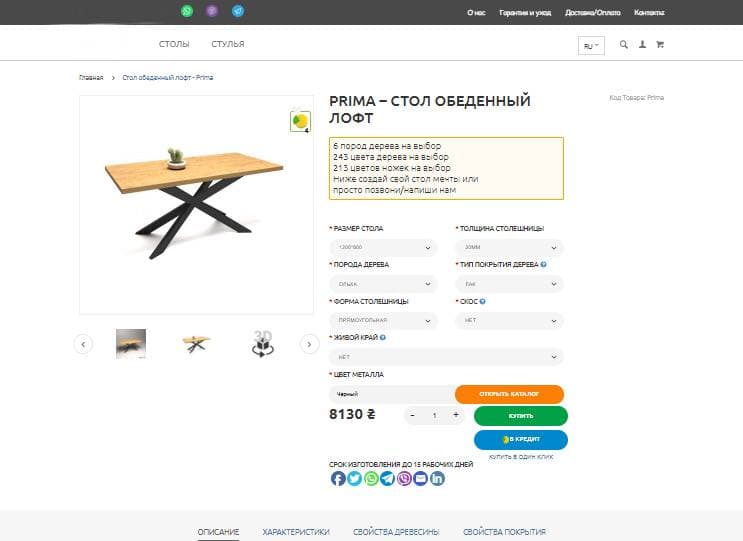Click the green Купить button
This screenshot has height=541, width=743.
point(520,415)
